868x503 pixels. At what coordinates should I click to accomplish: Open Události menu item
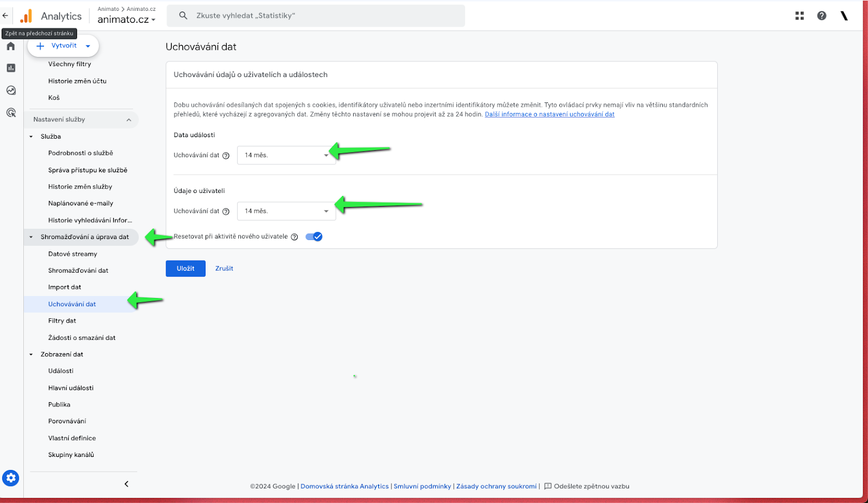[61, 371]
